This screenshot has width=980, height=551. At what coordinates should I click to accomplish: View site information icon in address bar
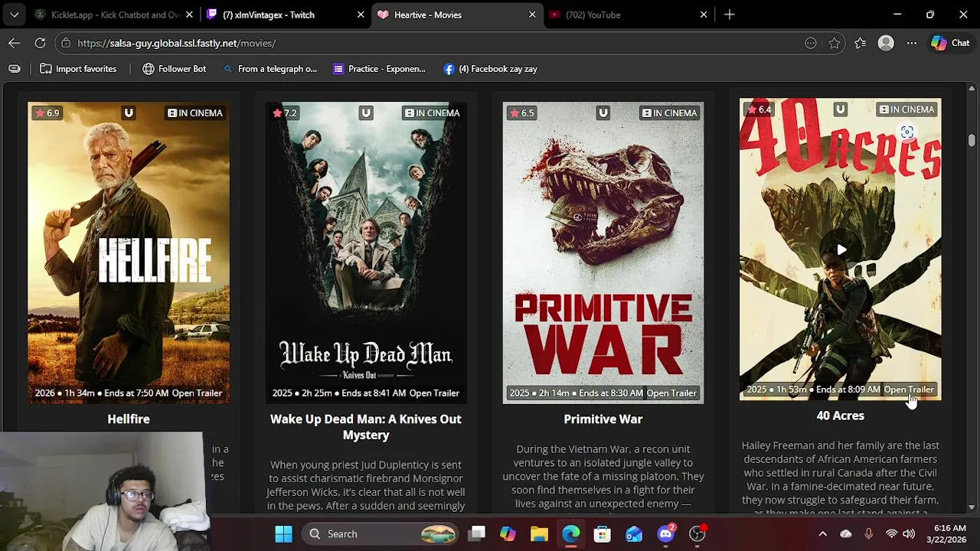click(x=66, y=43)
